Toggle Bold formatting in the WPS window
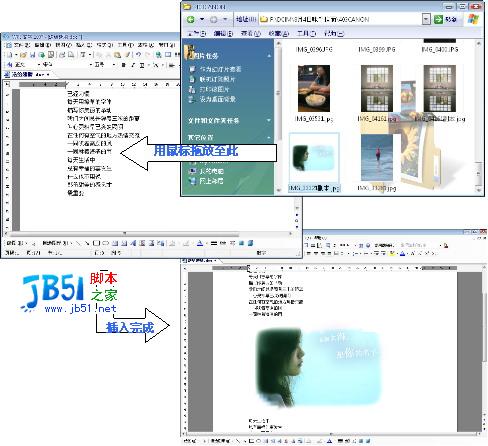The width and height of the screenshot is (488, 446). click(123, 64)
